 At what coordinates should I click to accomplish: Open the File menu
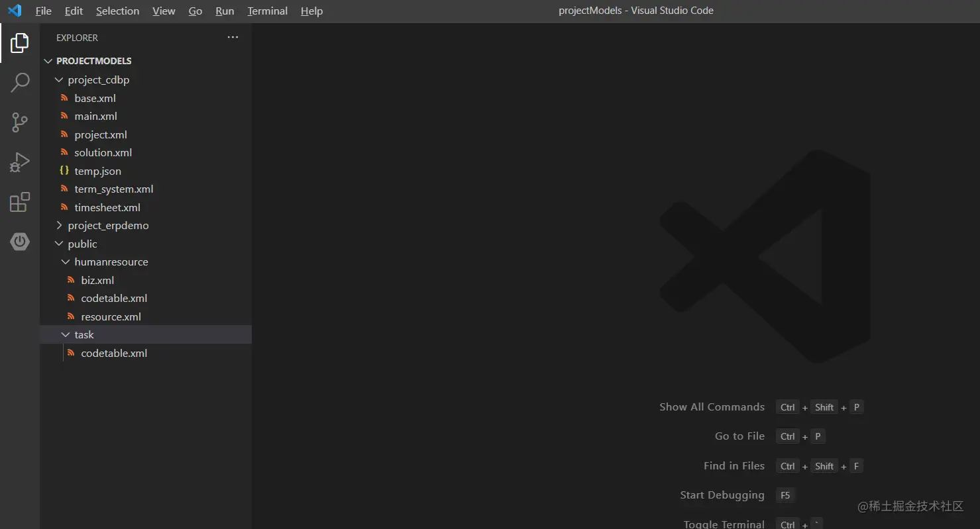(x=43, y=11)
